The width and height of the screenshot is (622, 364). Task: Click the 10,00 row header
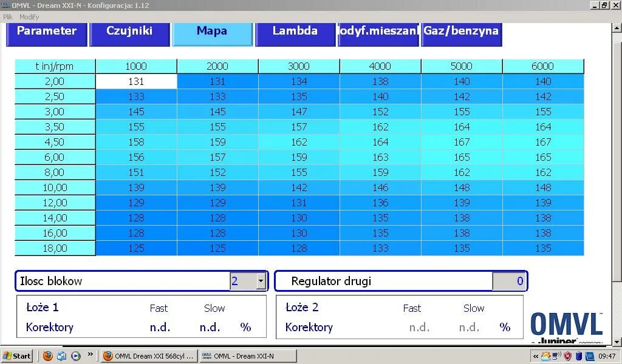(x=55, y=187)
